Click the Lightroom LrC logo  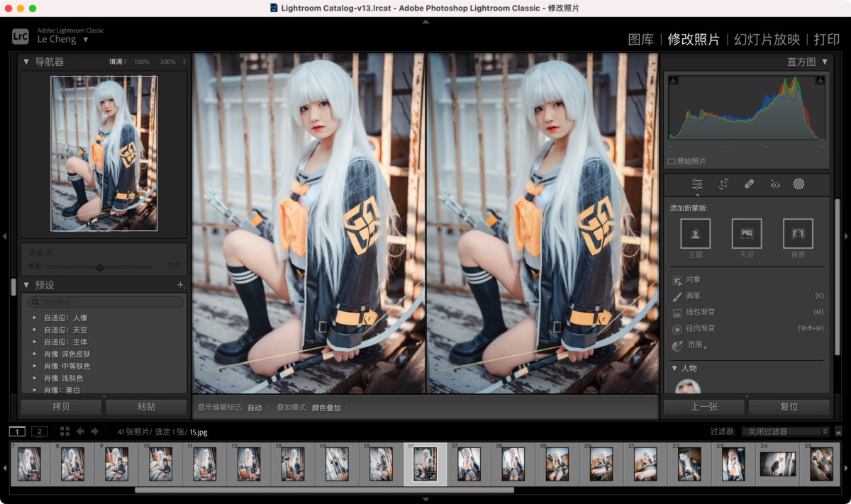pyautogui.click(x=21, y=35)
